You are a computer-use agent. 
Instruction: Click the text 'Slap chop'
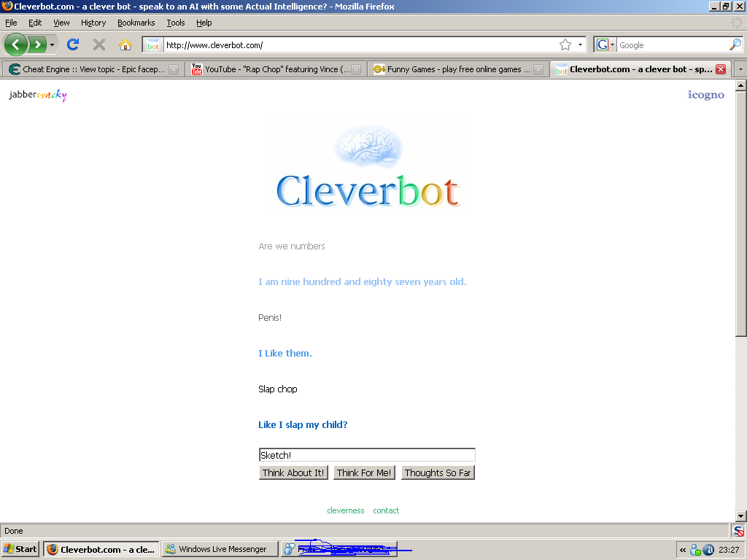[x=278, y=389]
